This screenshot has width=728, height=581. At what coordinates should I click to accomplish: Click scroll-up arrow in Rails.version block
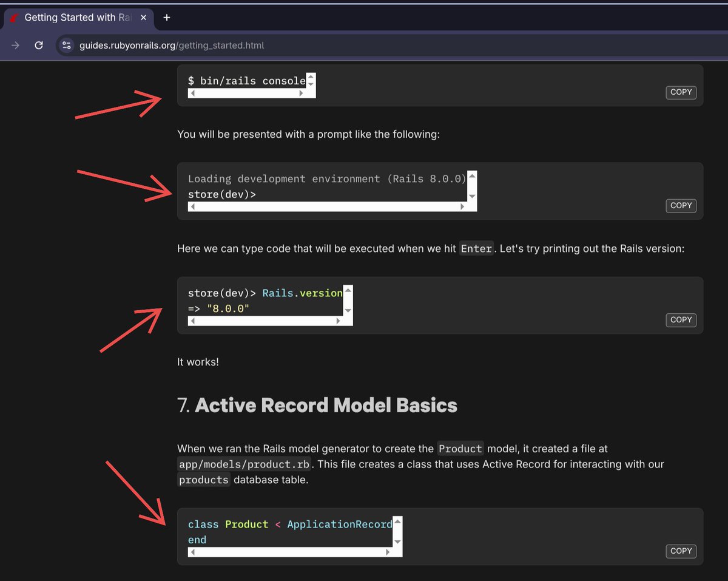pos(348,290)
